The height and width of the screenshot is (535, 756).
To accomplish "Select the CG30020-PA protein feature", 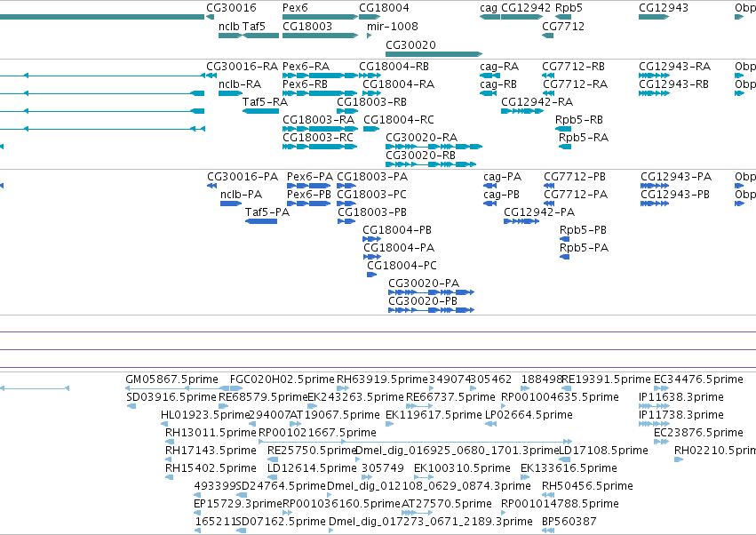I will [x=432, y=292].
